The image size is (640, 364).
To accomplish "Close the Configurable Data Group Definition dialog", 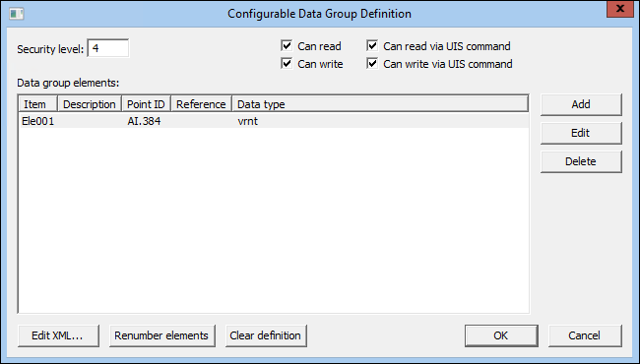I will 619,9.
